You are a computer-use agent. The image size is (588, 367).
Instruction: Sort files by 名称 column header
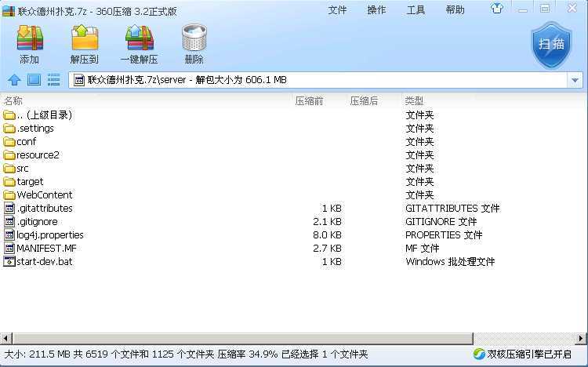point(13,100)
